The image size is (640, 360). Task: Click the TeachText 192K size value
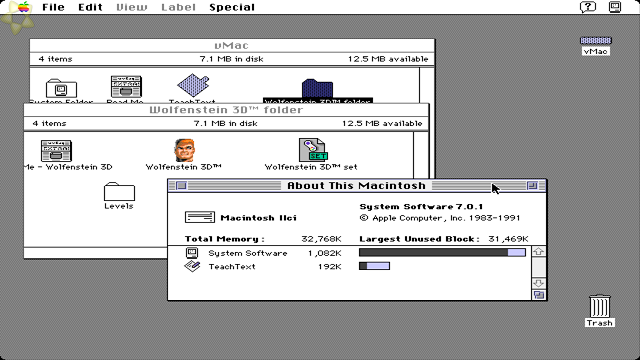point(330,267)
